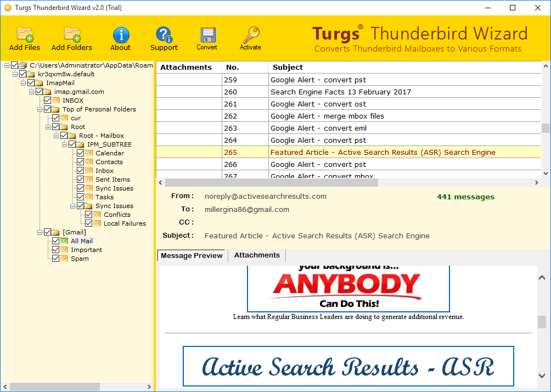Click the Calendar folder envelope icon
The image size is (551, 392).
[x=88, y=153]
